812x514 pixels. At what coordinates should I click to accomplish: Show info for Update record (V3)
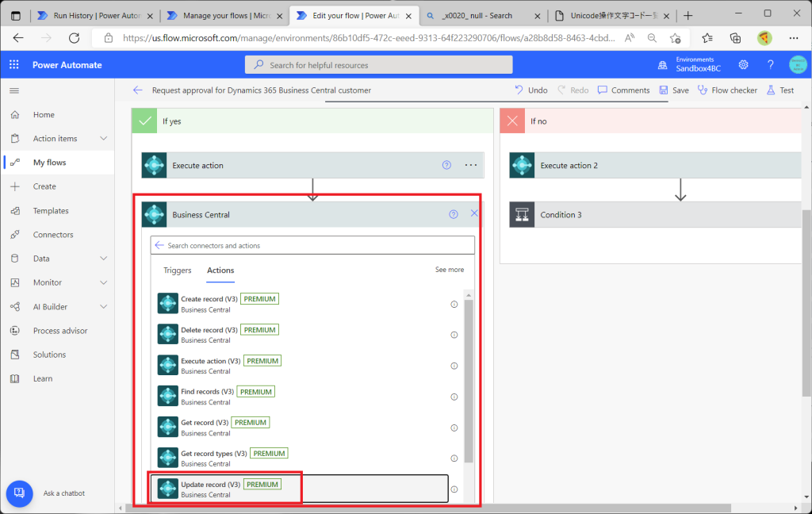click(x=454, y=489)
